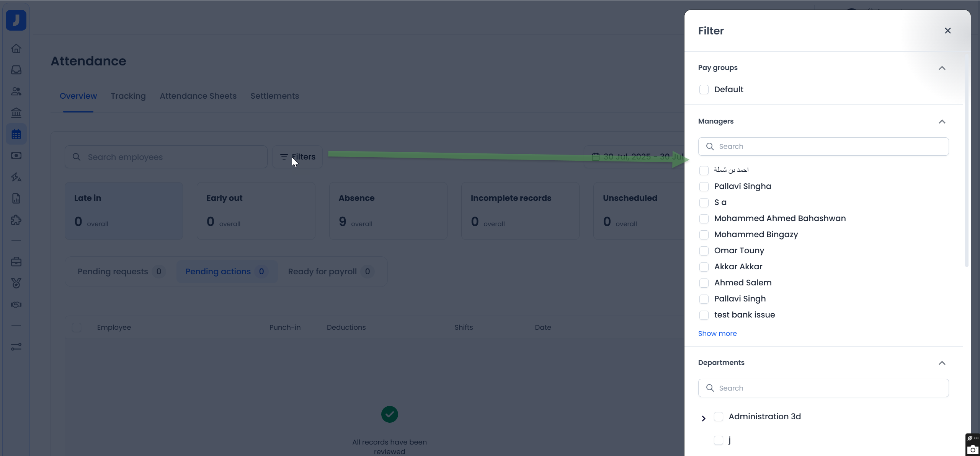Tick the Pallavi Singha manager checkbox
This screenshot has width=980, height=456.
(x=704, y=187)
